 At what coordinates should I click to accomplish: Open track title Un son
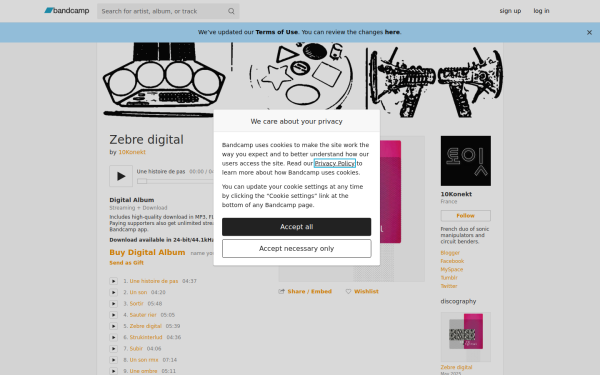coord(138,292)
